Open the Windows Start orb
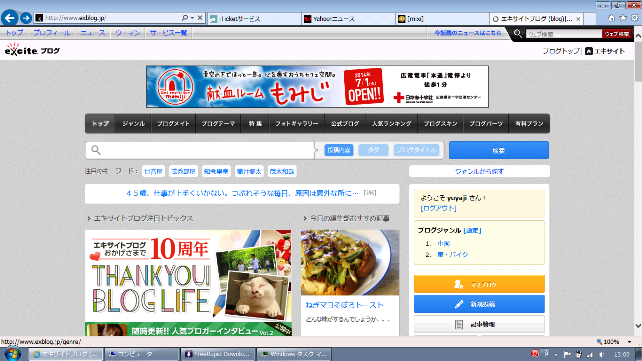 [13, 354]
